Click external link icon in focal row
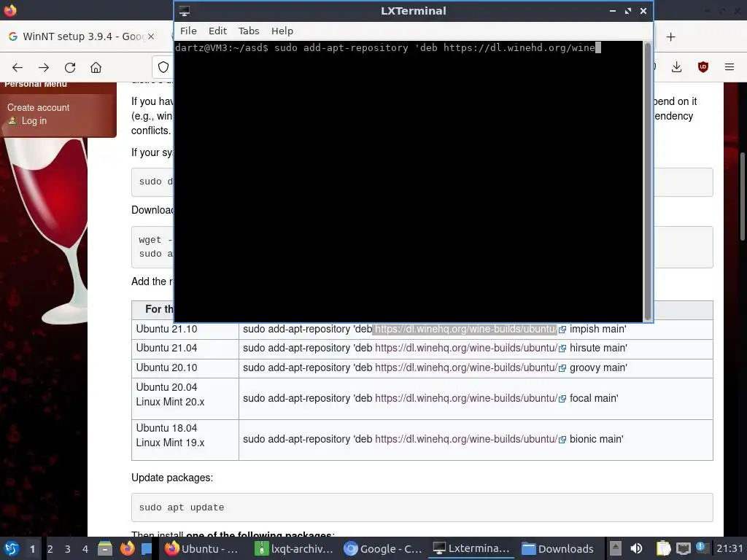The width and height of the screenshot is (747, 560). tap(562, 399)
